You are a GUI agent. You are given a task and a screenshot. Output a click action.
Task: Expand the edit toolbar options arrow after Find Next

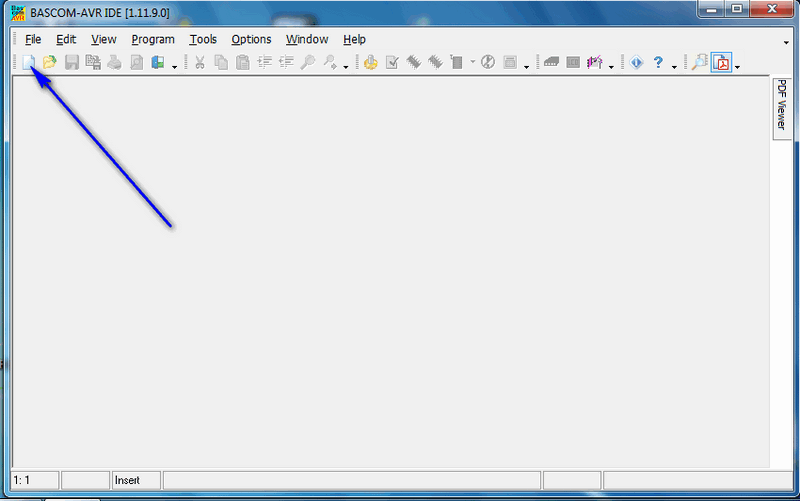[346, 67]
